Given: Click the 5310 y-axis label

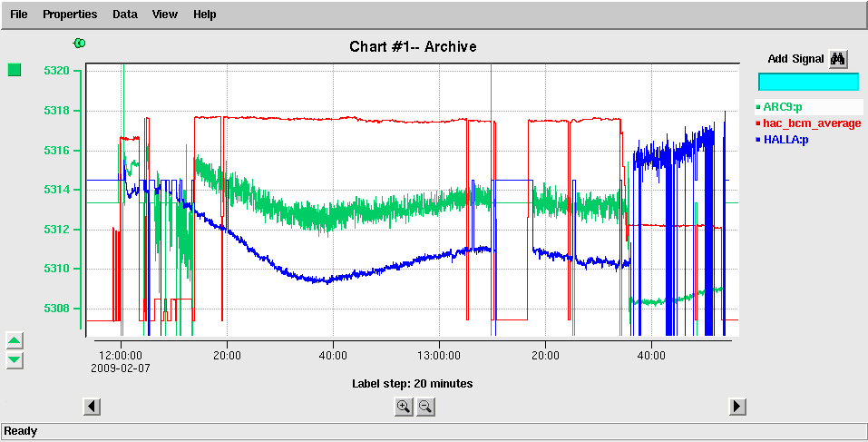Looking at the screenshot, I should (56, 270).
